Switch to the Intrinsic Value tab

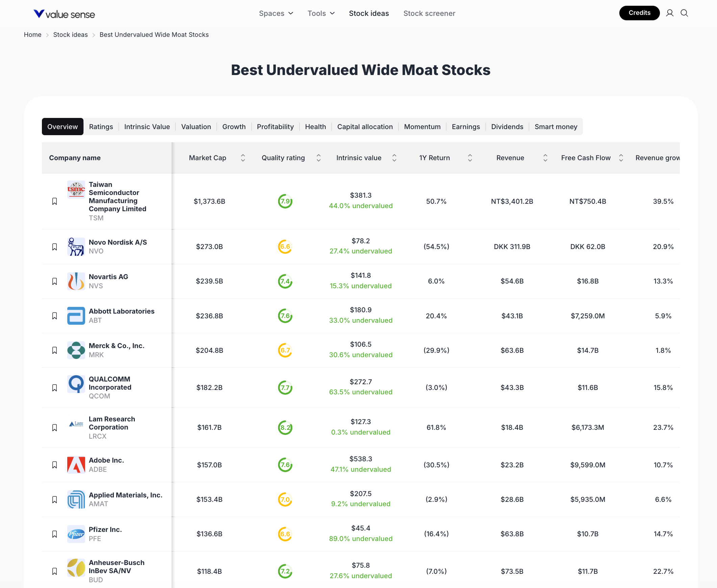(x=147, y=127)
